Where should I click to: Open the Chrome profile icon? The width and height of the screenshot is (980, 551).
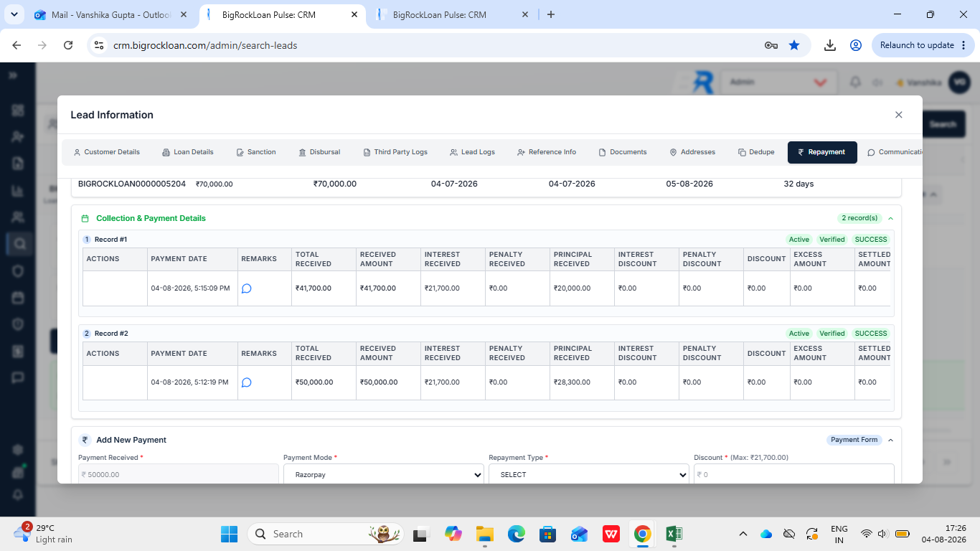pos(856,45)
